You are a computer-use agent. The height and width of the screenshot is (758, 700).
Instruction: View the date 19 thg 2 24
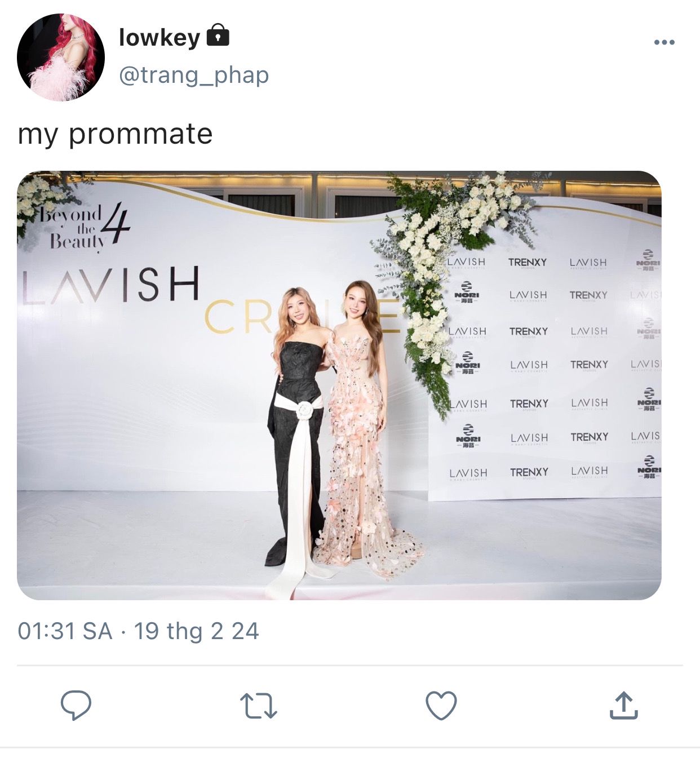coord(196,631)
